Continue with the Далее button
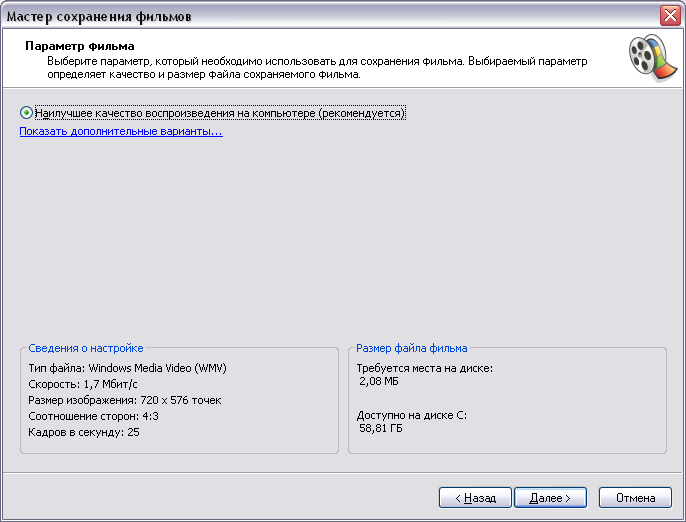Viewport: 686px width, 522px height. (x=550, y=497)
